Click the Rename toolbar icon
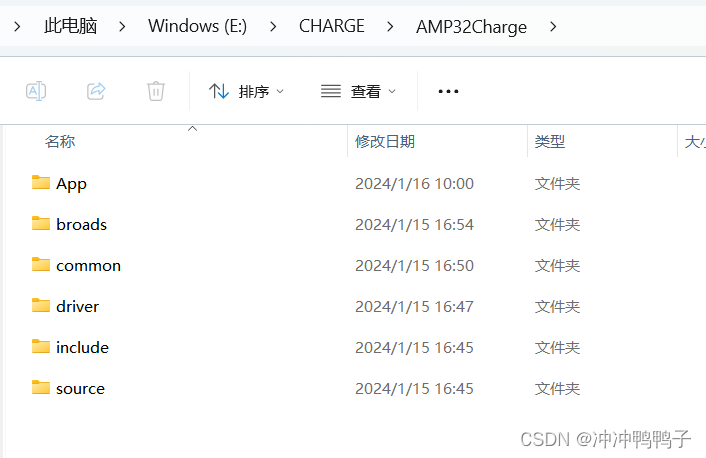Viewport: 706px width, 458px height. [36, 91]
